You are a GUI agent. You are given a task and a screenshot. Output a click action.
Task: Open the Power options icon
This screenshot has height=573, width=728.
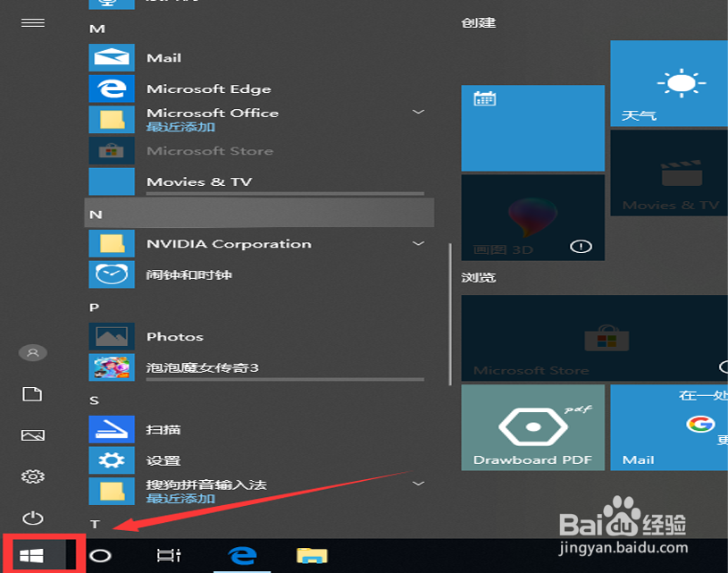pyautogui.click(x=33, y=518)
